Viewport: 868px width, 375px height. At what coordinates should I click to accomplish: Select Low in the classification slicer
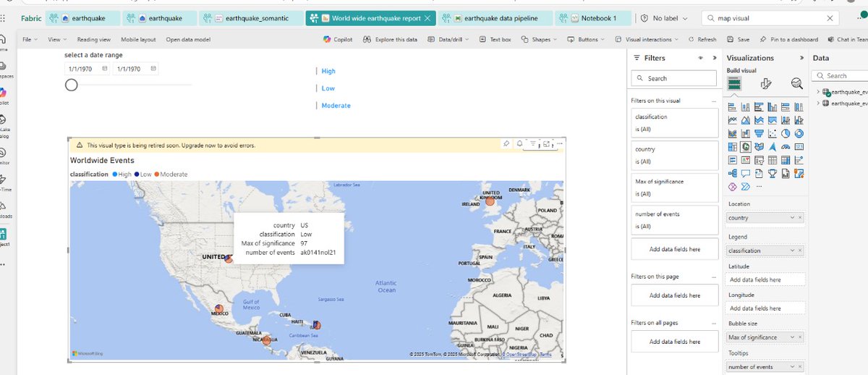click(328, 88)
